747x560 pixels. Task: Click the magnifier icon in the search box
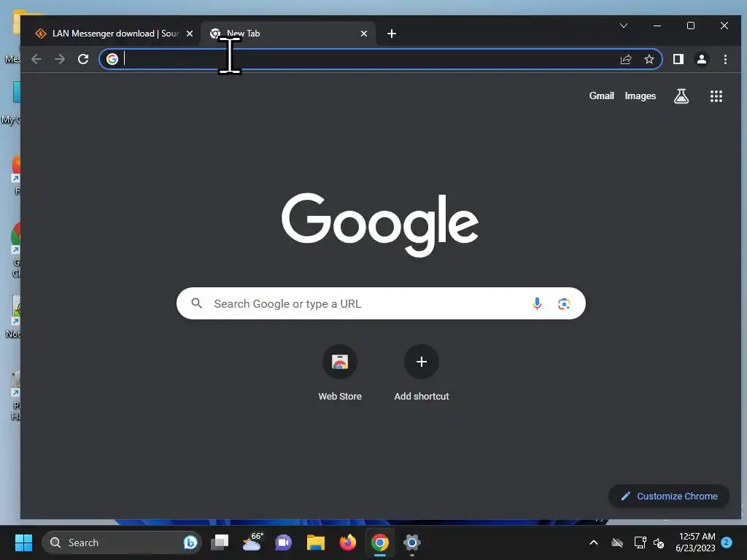pos(196,303)
